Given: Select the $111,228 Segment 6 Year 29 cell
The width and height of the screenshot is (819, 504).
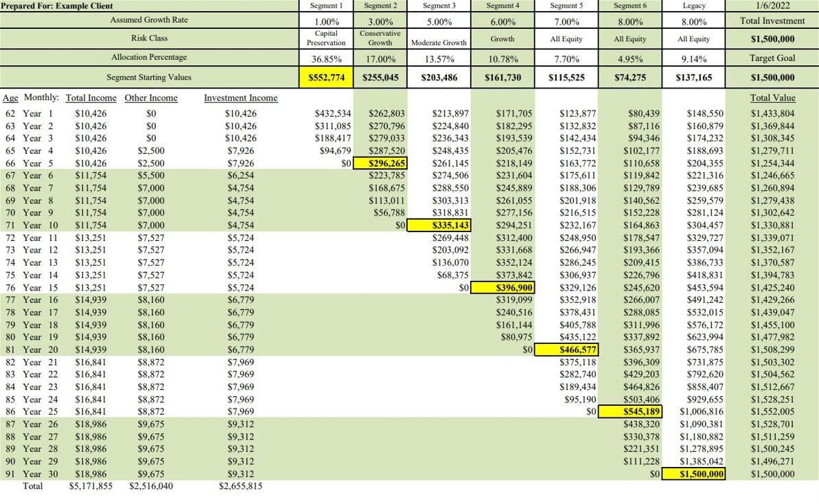Looking at the screenshot, I should (641, 461).
